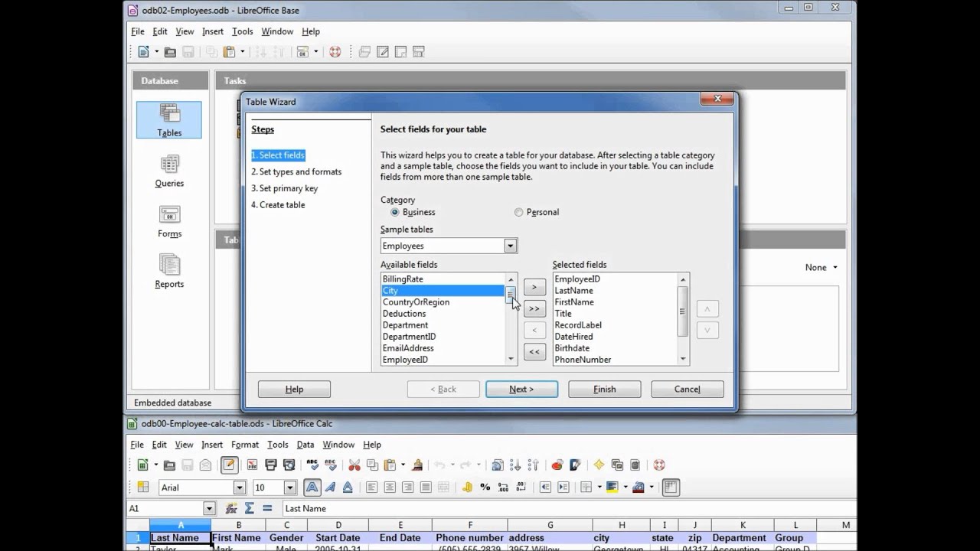Click Percent format icon in Calc
This screenshot has height=551, width=980.
(x=485, y=487)
